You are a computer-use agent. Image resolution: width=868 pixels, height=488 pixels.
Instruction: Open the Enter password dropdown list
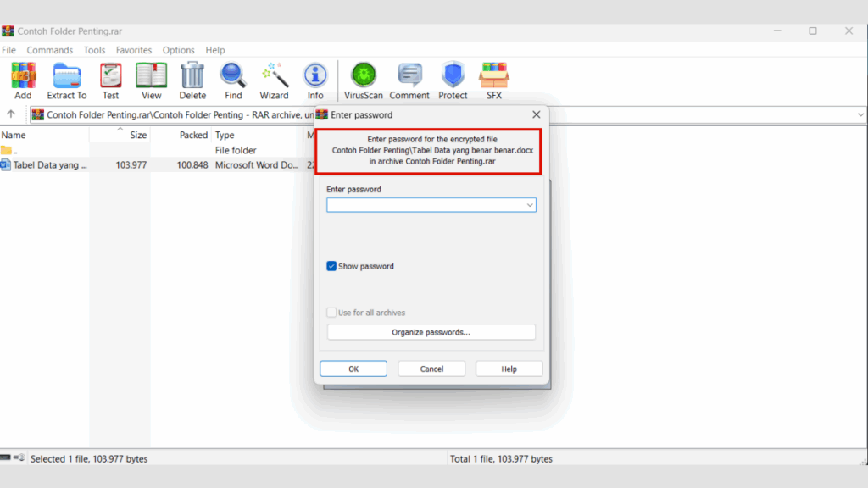click(529, 205)
